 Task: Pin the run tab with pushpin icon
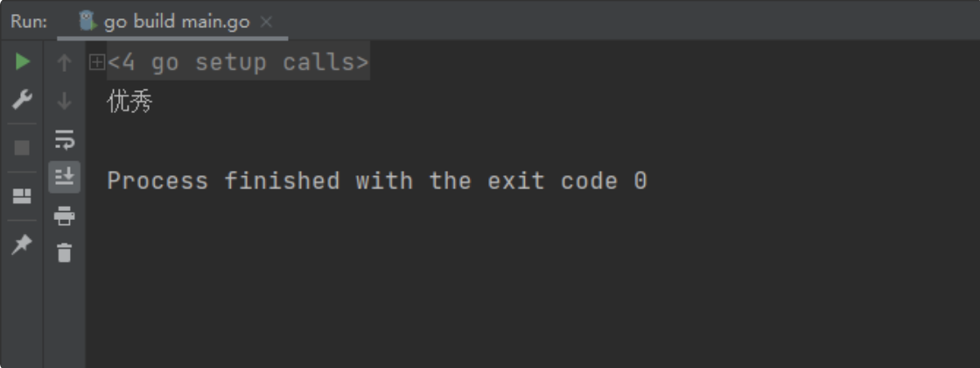(x=22, y=244)
